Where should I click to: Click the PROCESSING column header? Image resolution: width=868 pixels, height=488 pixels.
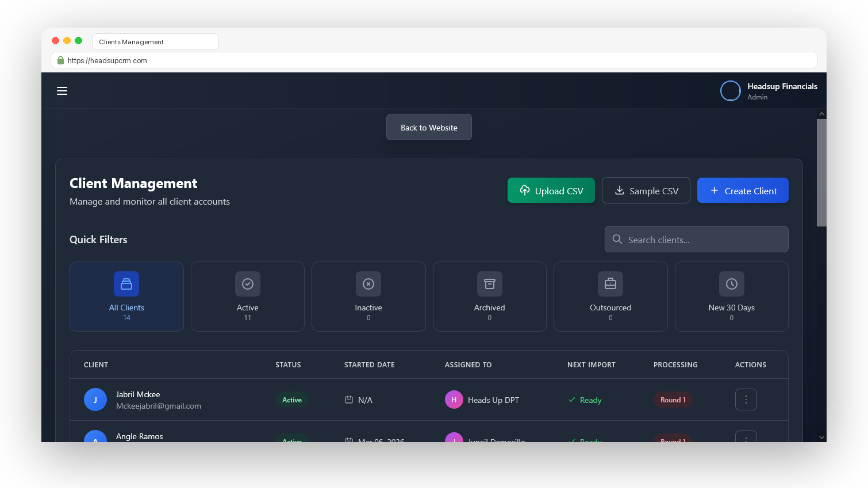click(675, 364)
